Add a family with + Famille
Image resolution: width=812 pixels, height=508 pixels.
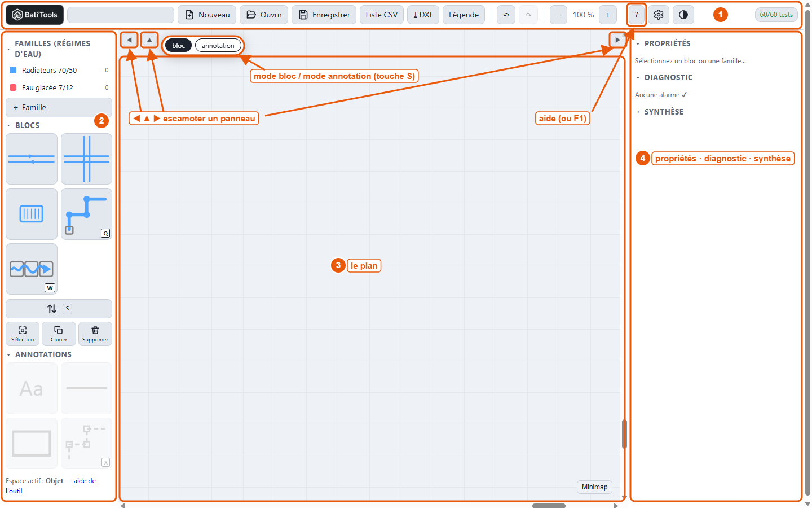click(x=59, y=107)
